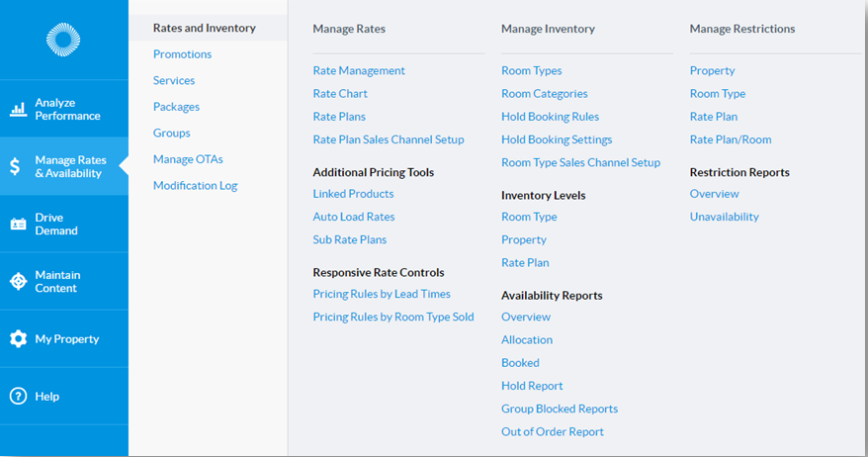The height and width of the screenshot is (457, 868).
Task: Open Pricing Rules by Lead Times
Action: [381, 294]
